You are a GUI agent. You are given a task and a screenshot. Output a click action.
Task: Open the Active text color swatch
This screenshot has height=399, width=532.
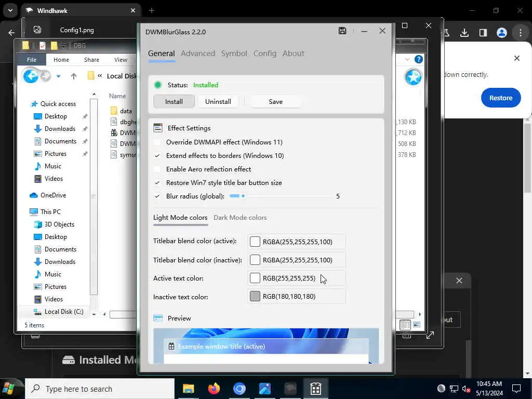click(255, 278)
